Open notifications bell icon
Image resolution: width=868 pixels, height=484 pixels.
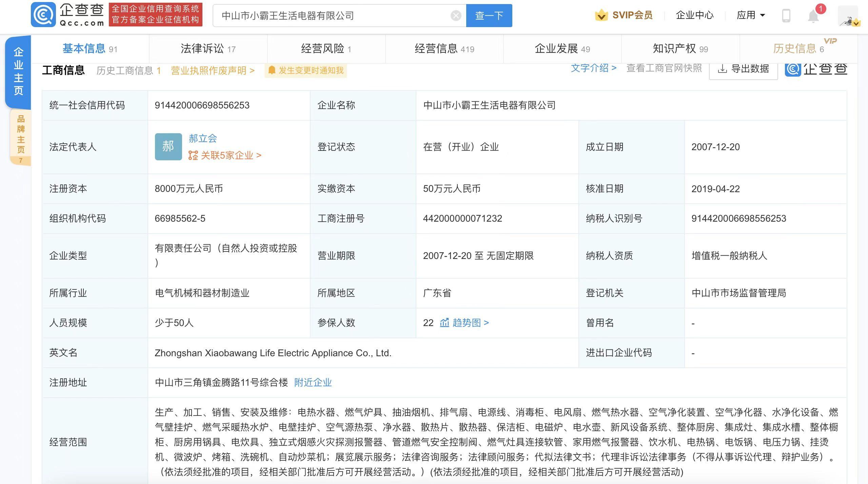(813, 16)
